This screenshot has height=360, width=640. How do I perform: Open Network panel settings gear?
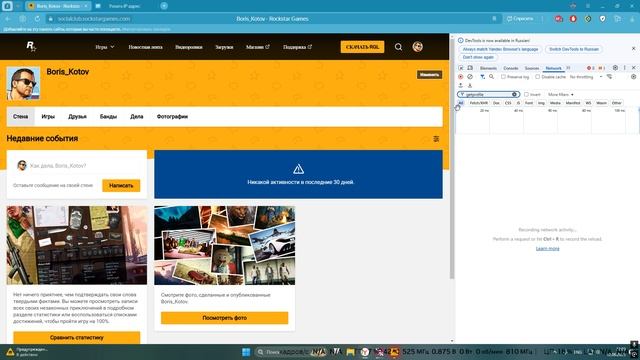[x=633, y=77]
